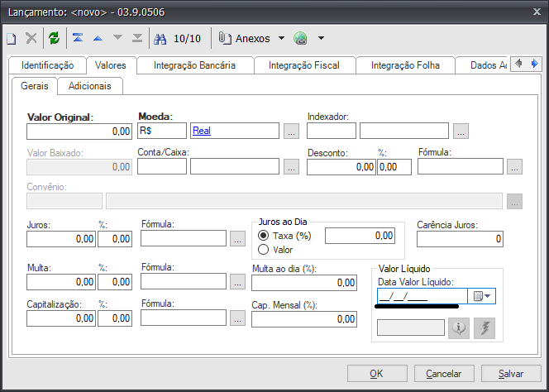The height and width of the screenshot is (392, 549).
Task: Refresh record with green arrows icon
Action: click(x=55, y=38)
